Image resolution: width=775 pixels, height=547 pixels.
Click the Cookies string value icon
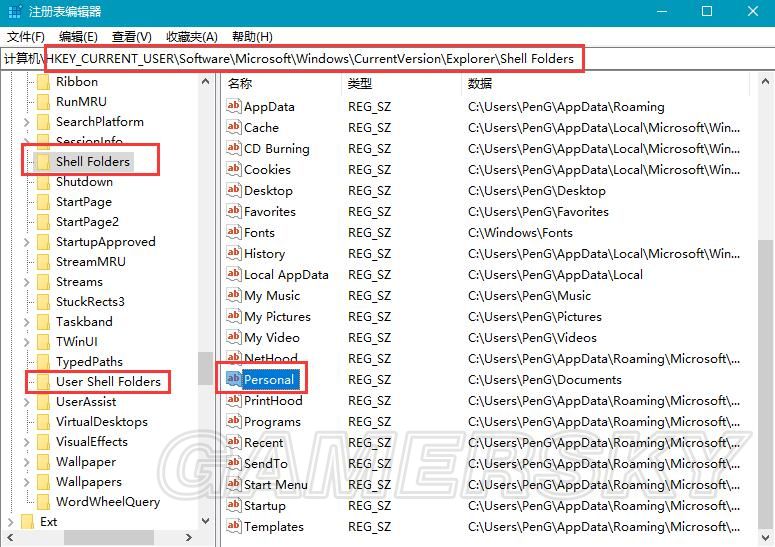tap(233, 169)
